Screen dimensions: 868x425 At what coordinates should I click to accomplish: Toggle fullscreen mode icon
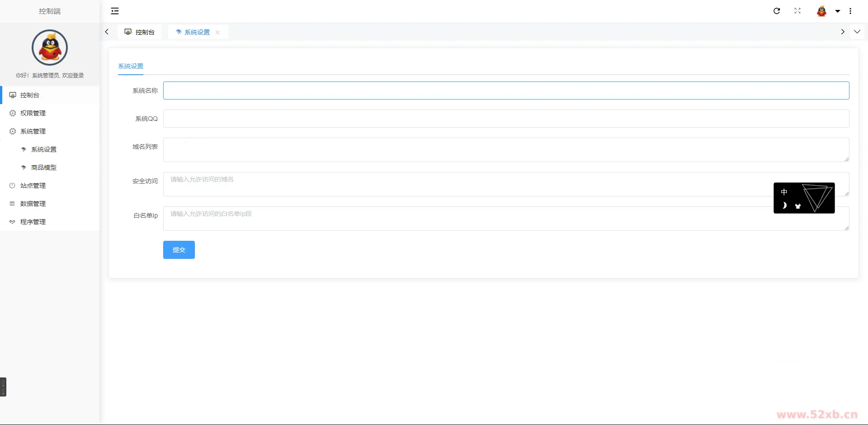(797, 11)
